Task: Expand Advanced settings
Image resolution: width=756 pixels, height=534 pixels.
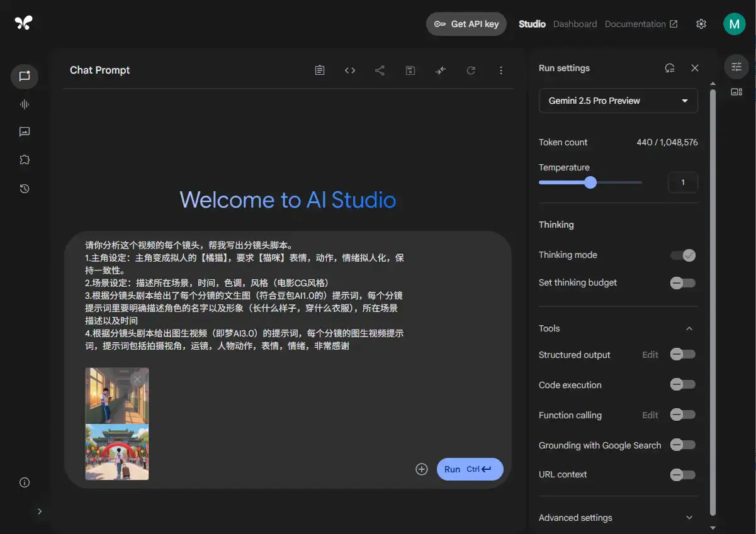Action: tap(689, 517)
